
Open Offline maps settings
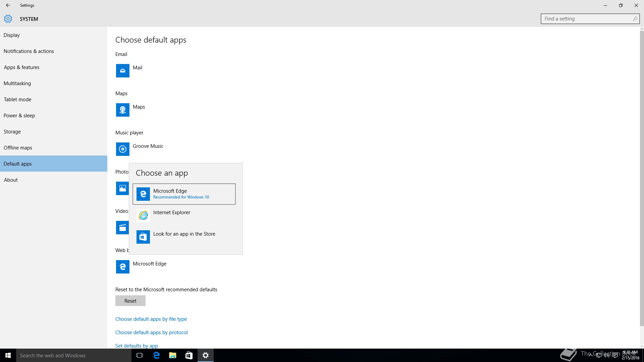point(54,148)
